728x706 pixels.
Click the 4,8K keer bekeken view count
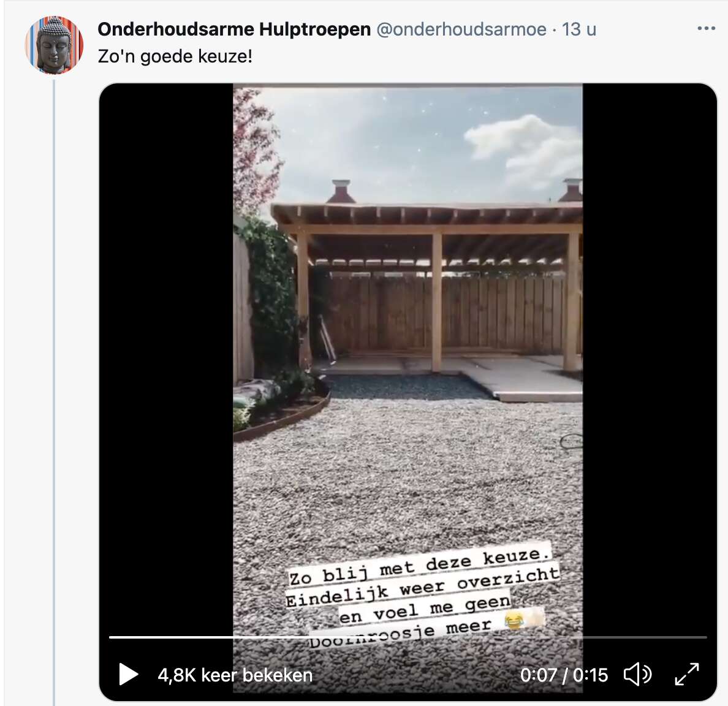pos(235,675)
